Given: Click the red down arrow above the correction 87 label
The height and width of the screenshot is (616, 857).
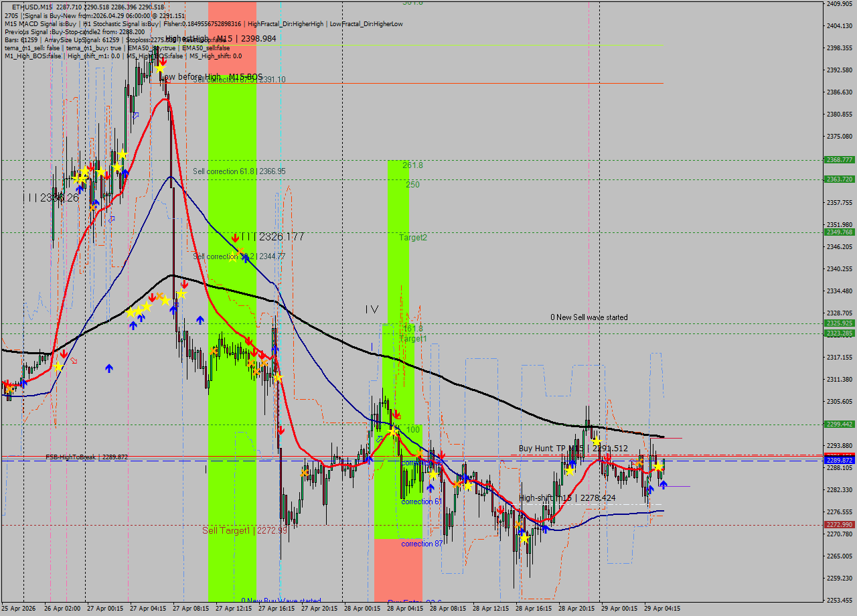Looking at the screenshot, I should point(442,455).
